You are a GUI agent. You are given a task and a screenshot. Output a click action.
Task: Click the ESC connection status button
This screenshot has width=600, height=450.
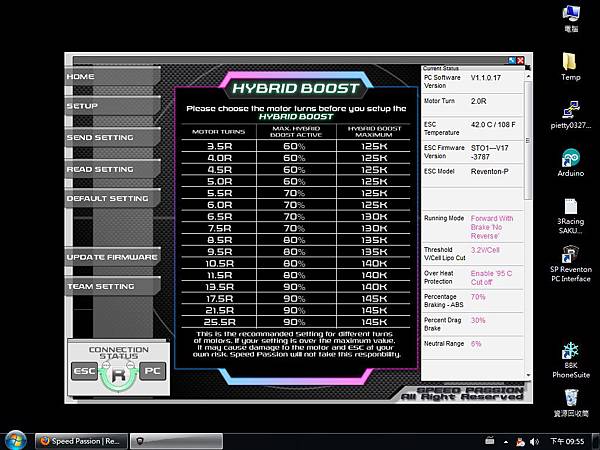(x=85, y=371)
